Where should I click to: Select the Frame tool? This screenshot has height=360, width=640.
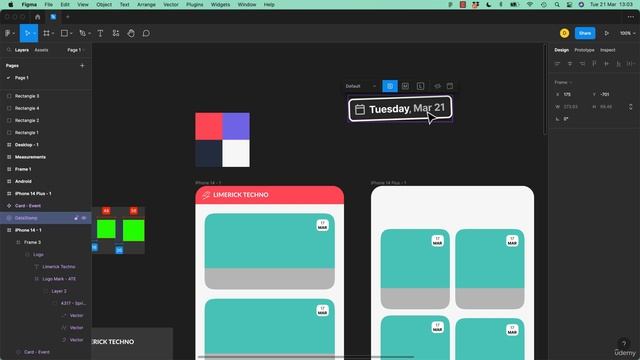click(x=47, y=33)
